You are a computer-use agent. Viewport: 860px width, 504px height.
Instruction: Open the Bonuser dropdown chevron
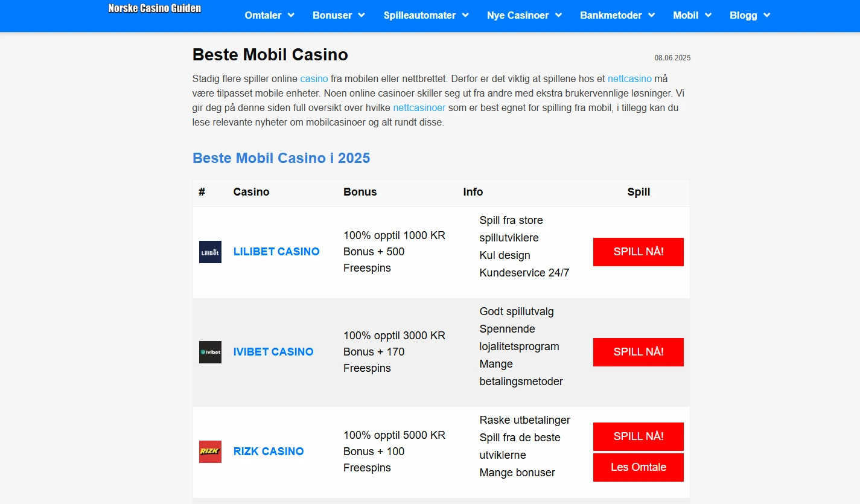pos(362,15)
